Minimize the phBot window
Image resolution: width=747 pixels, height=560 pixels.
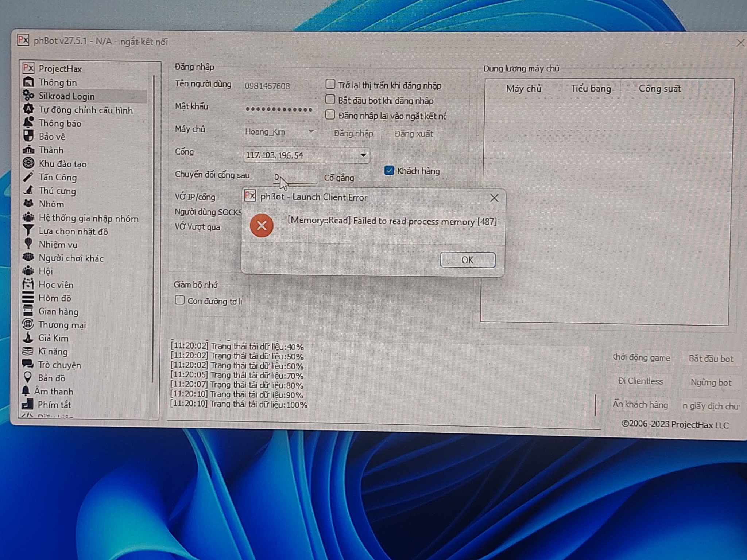click(x=669, y=43)
